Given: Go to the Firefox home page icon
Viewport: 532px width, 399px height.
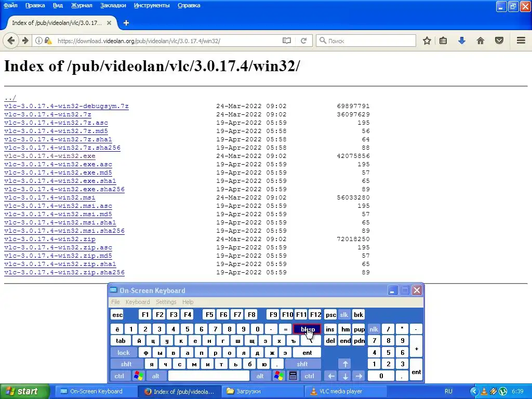Looking at the screenshot, I should tap(481, 41).
